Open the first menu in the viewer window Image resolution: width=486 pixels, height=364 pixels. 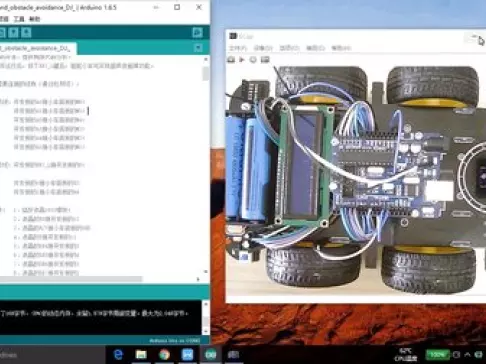(238, 48)
